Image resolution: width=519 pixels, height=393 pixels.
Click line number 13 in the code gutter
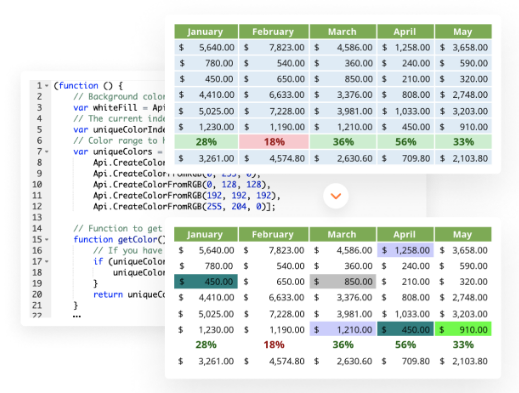[x=37, y=218]
